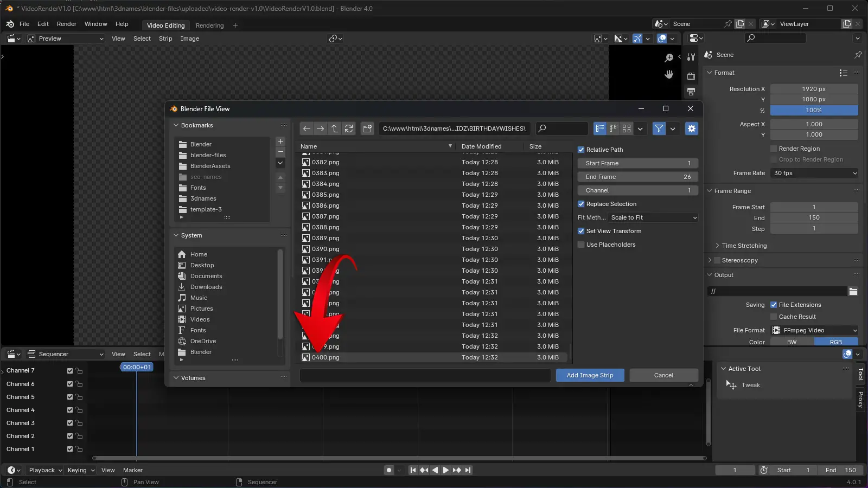This screenshot has height=488, width=868.
Task: Enable file filter funnel icon
Action: (x=659, y=129)
